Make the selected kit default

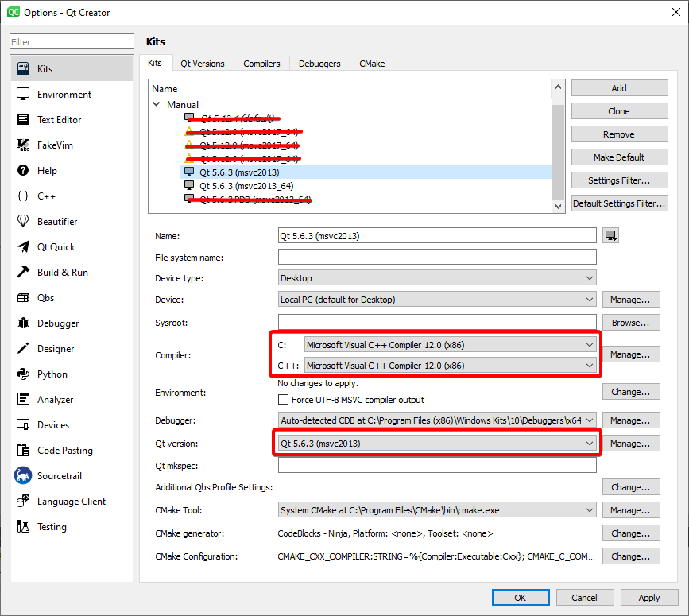pos(619,157)
